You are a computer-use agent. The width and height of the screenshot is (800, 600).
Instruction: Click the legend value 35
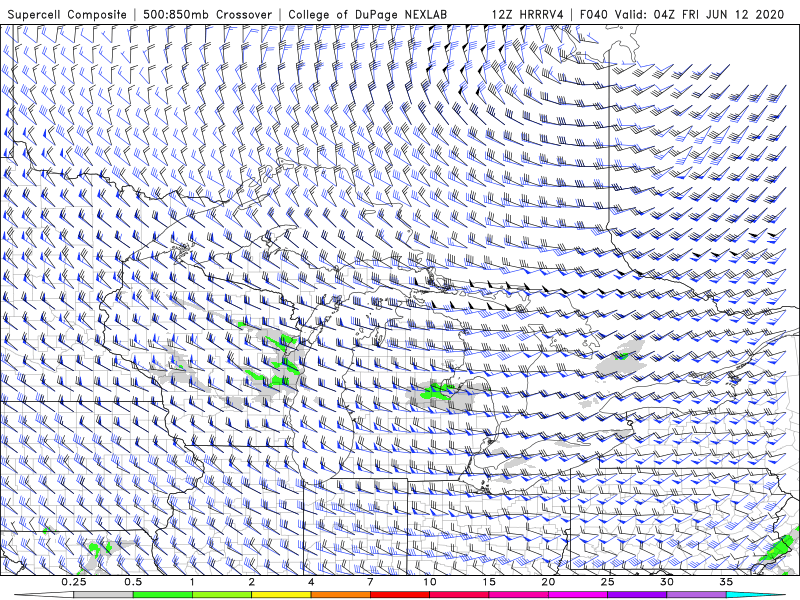coord(726,582)
